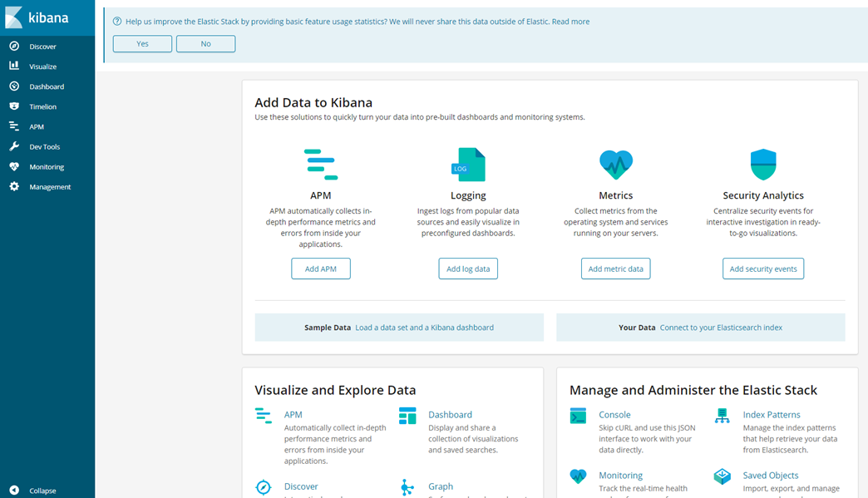Open the Read more link in banner
This screenshot has height=498, width=868.
click(x=570, y=22)
